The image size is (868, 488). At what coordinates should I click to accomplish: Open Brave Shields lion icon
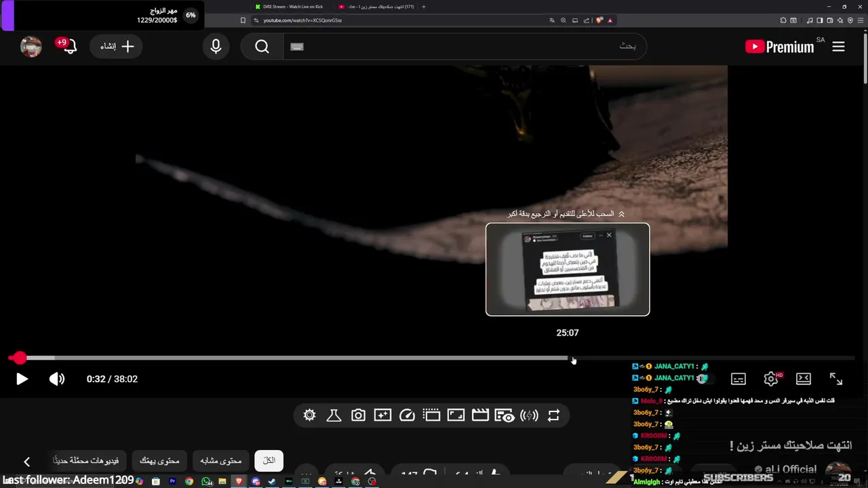click(599, 20)
